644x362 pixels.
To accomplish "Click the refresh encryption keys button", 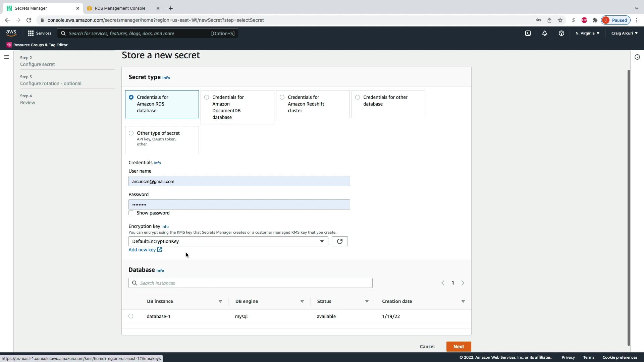I will 339,241.
